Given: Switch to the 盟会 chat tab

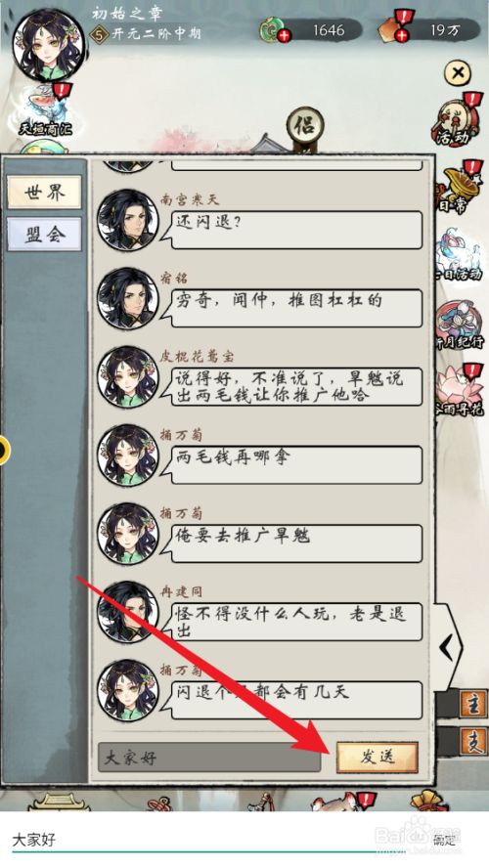Looking at the screenshot, I should pyautogui.click(x=44, y=235).
